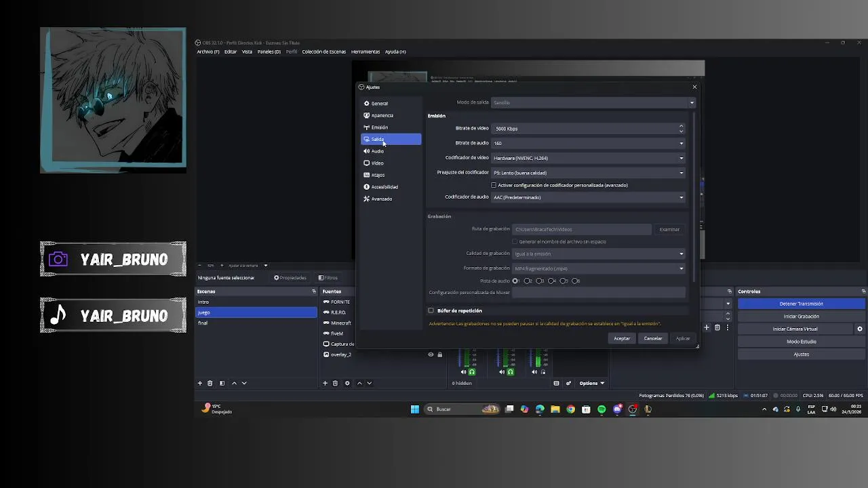Open source properties gear in Fuentes toolbar
This screenshot has height=488, width=868.
(347, 383)
